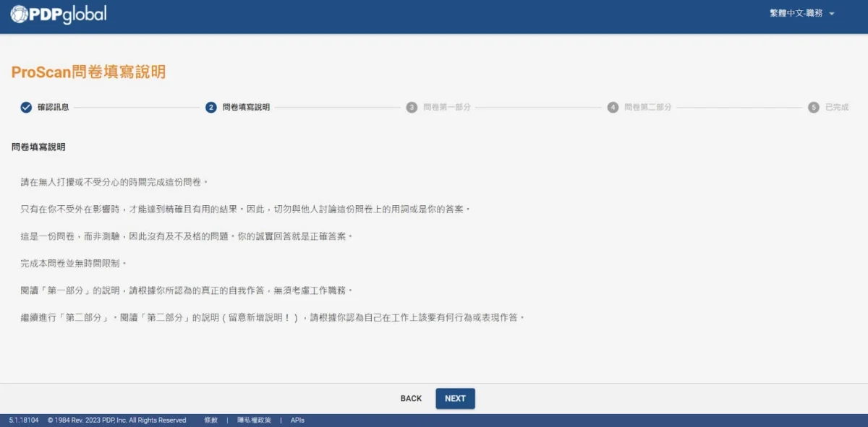Viewport: 868px width, 427px height.
Task: Open the 繁體中文-職務 language dropdown
Action: 801,14
